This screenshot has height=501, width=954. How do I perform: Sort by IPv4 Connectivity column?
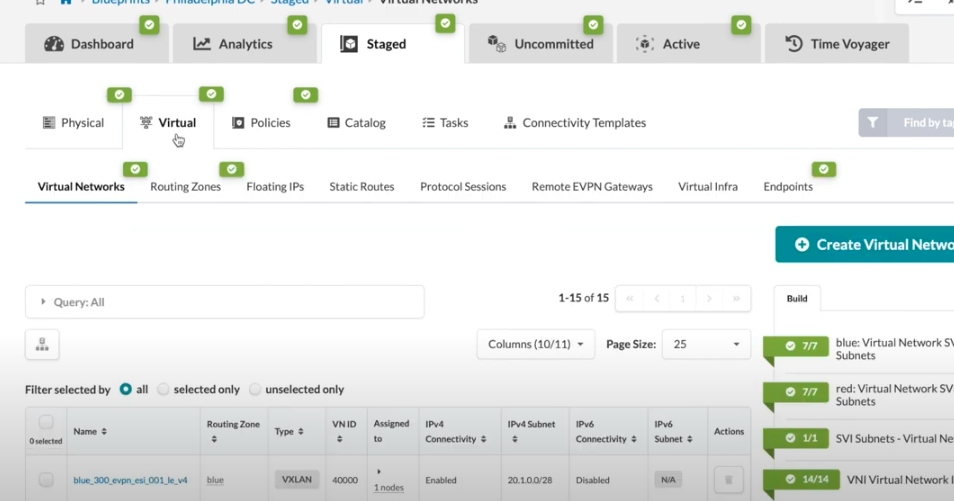pos(456,431)
